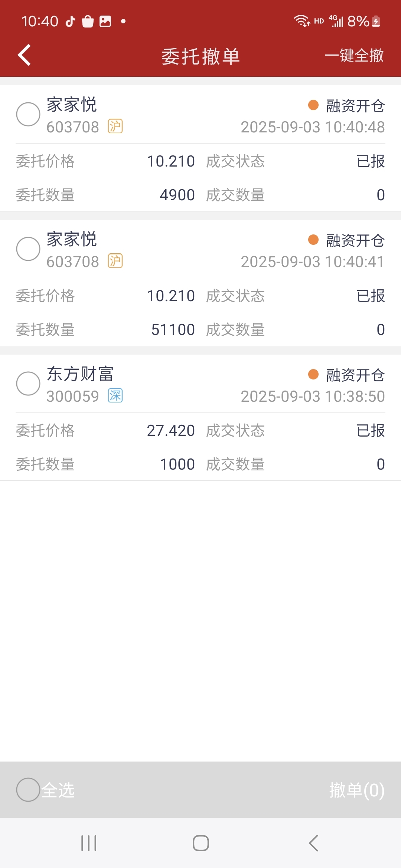401x868 pixels.
Task: Tap the back arrow in the header
Action: [24, 55]
